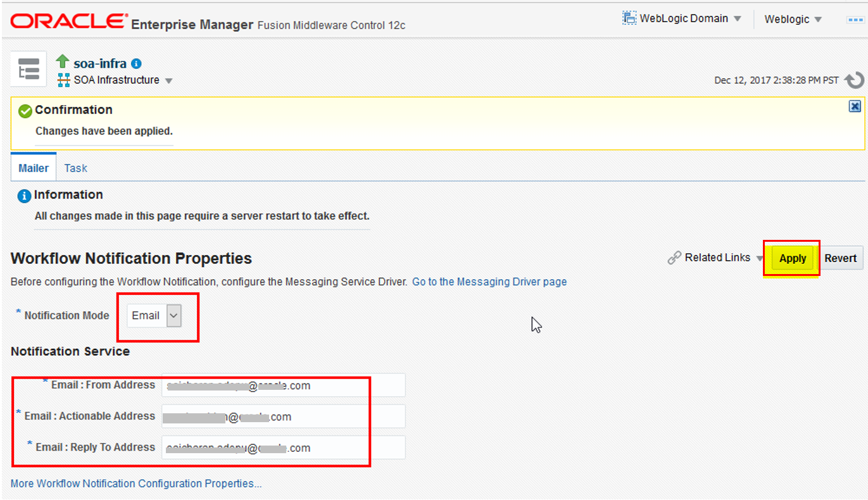Go to the Messaging Driver page link
This screenshot has height=500, width=868.
(x=489, y=282)
